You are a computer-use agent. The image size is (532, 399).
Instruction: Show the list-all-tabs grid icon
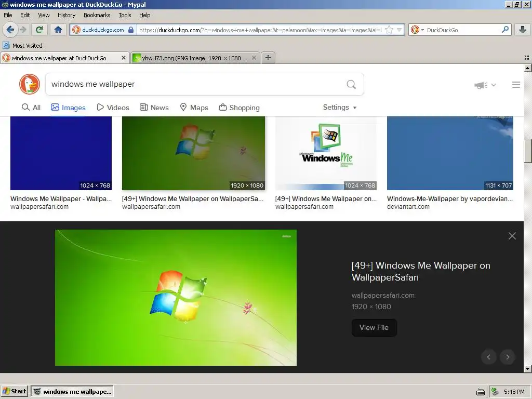point(527,58)
